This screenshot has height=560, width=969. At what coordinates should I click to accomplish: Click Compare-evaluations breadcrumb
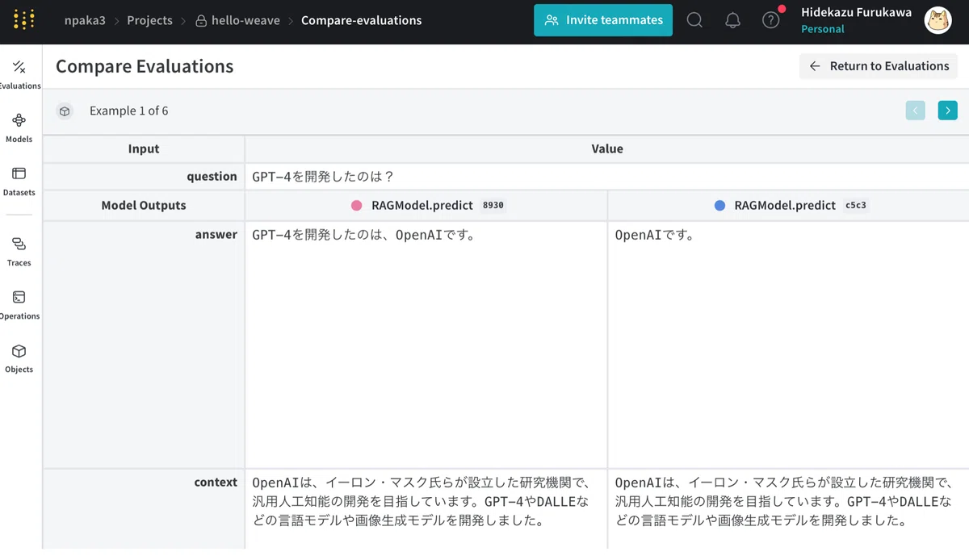pyautogui.click(x=361, y=20)
